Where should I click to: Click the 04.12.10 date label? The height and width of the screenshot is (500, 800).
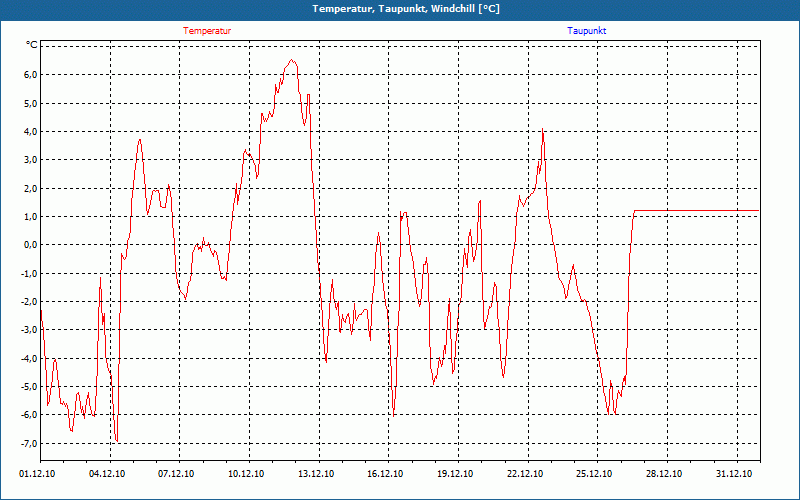107,474
